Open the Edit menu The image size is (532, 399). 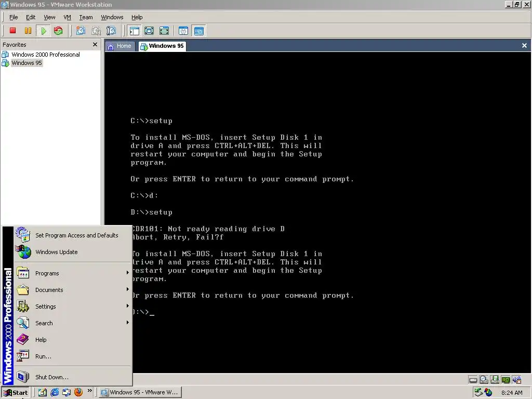tap(31, 17)
